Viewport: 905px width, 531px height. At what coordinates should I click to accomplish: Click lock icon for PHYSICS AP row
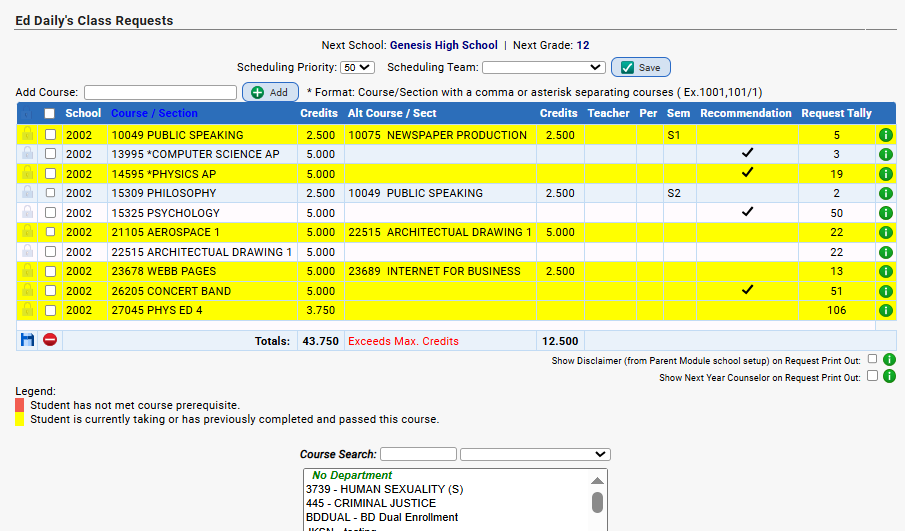point(27,173)
